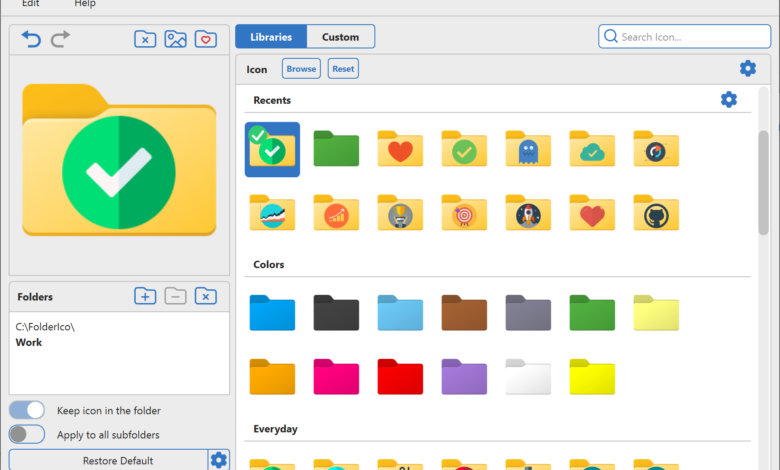Pick the red folder color
The image size is (780, 470).
(400, 377)
